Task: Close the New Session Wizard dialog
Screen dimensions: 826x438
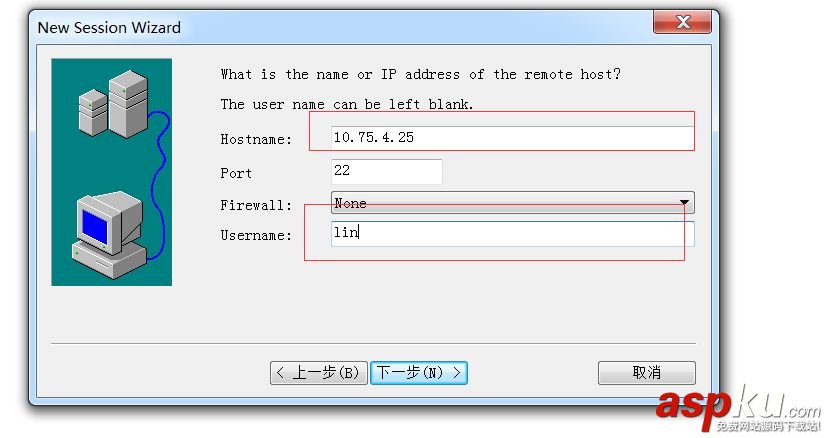Action: tap(684, 23)
